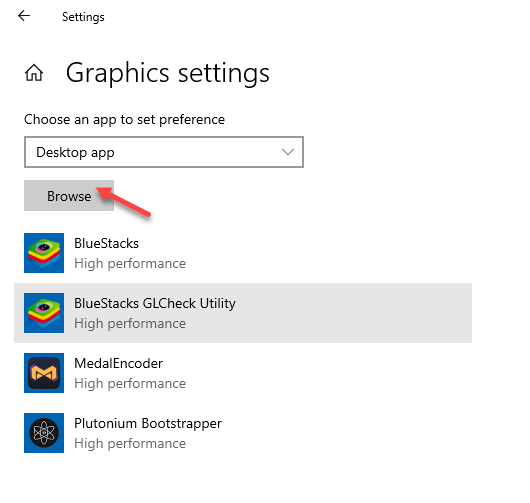Click High performance under MedalEncoder
530x503 pixels.
click(x=130, y=384)
